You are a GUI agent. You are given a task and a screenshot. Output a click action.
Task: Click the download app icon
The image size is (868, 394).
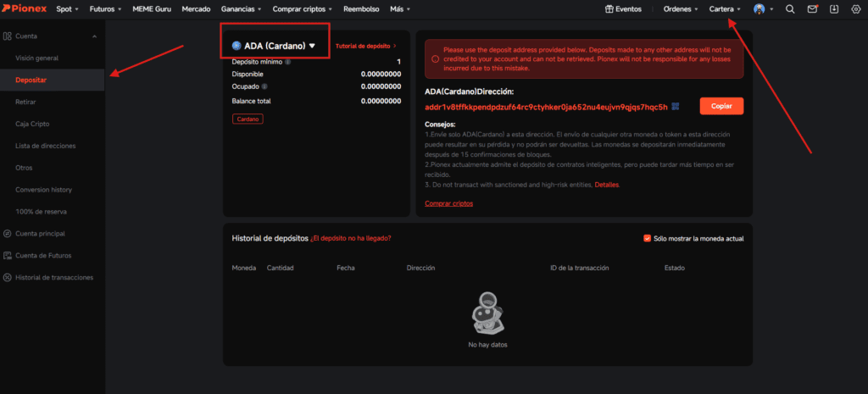point(833,9)
